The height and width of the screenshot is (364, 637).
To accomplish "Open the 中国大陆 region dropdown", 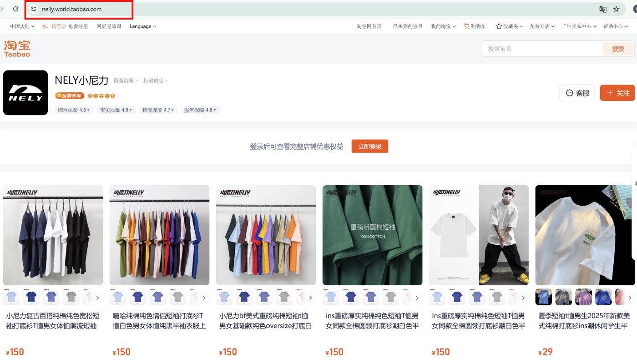I will (22, 26).
